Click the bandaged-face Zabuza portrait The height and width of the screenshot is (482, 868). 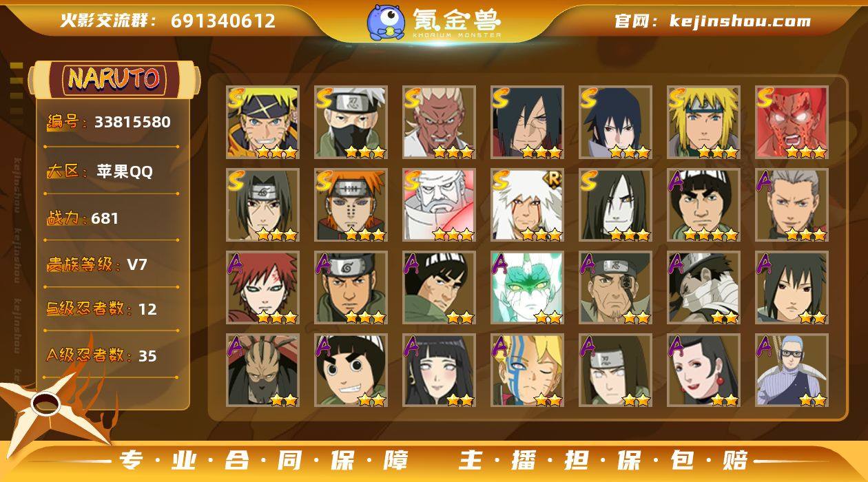pyautogui.click(x=704, y=288)
